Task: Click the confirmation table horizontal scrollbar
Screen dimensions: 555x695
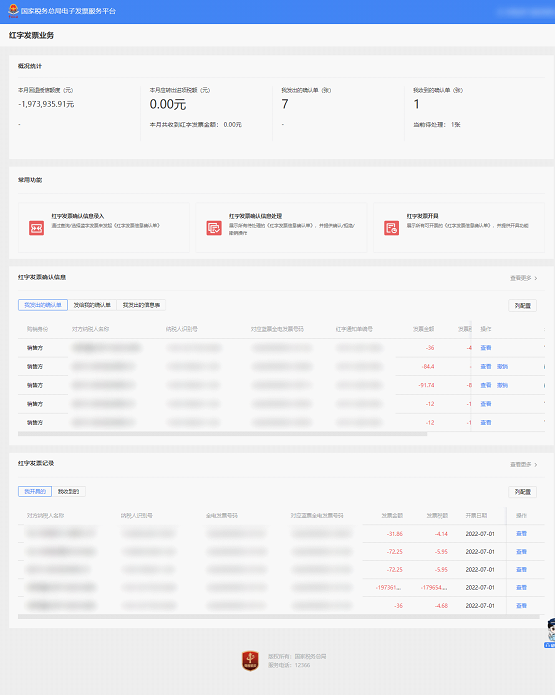Action: point(223,434)
